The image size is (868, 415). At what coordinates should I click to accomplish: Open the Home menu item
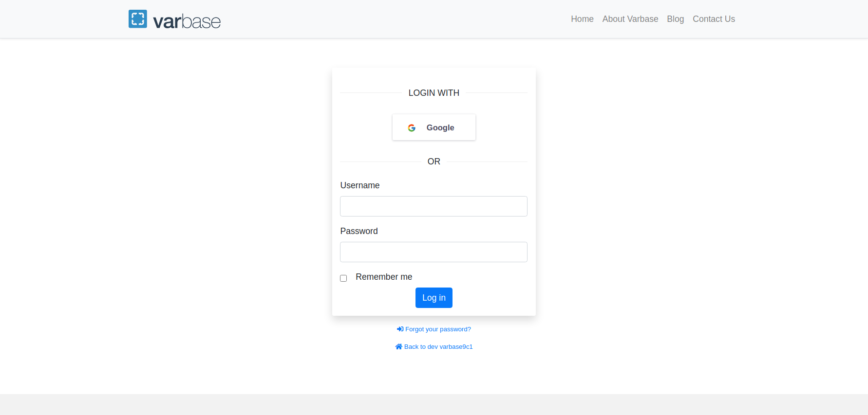(582, 19)
